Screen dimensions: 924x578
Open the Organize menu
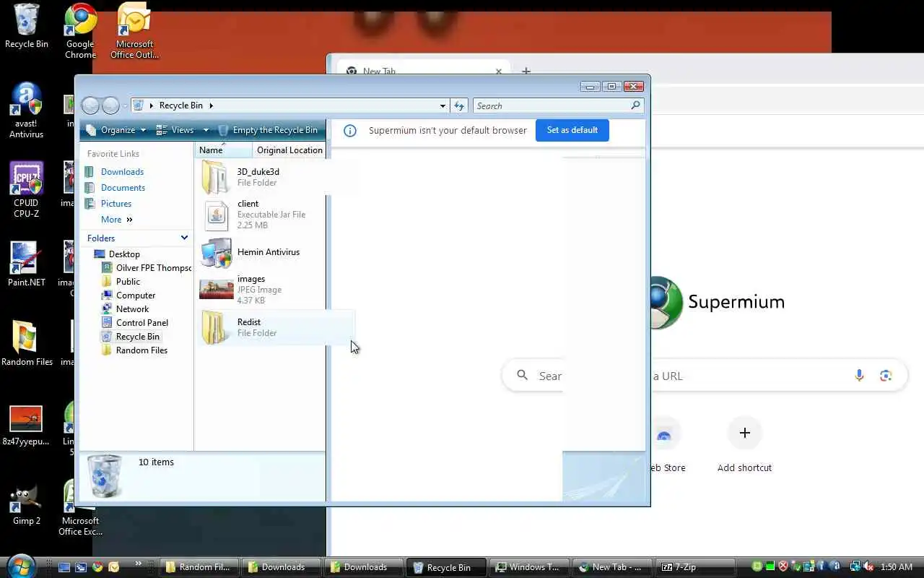[x=118, y=130]
